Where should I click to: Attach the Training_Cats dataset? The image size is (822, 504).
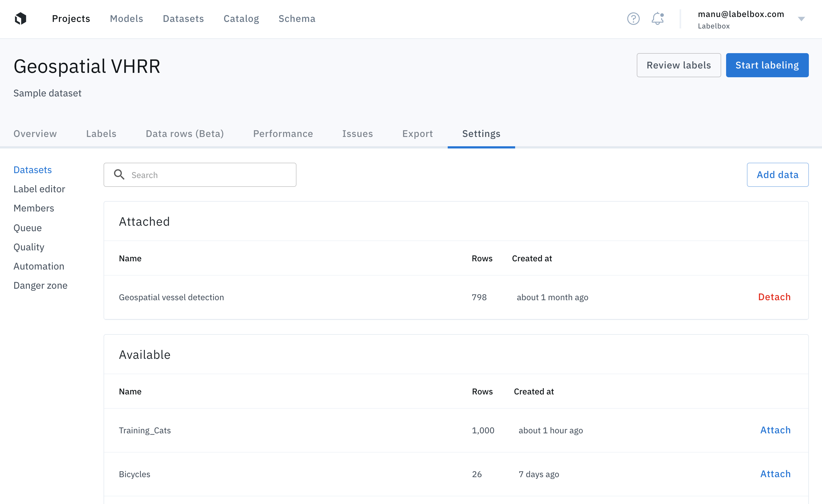pos(775,430)
